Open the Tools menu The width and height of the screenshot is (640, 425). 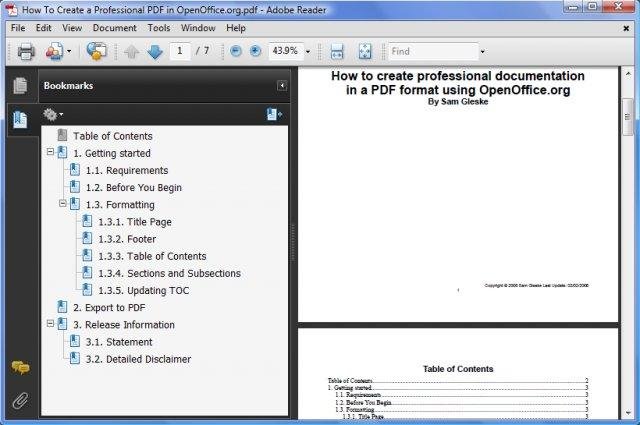[159, 28]
